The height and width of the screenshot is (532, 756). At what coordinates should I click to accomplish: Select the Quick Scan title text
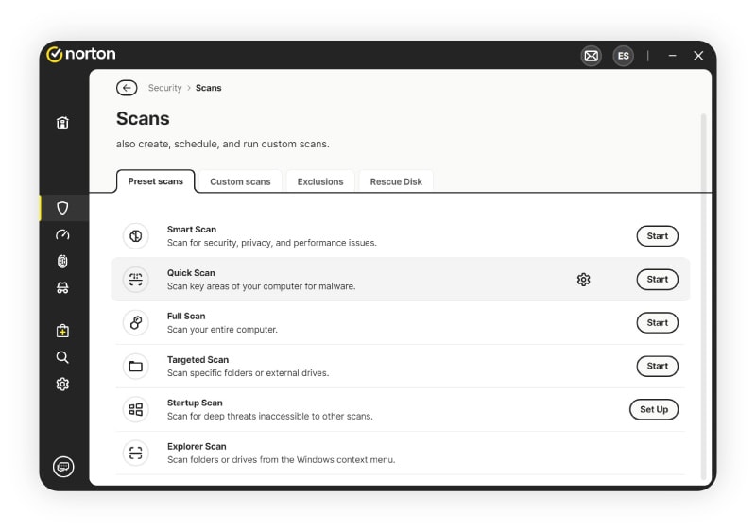191,272
